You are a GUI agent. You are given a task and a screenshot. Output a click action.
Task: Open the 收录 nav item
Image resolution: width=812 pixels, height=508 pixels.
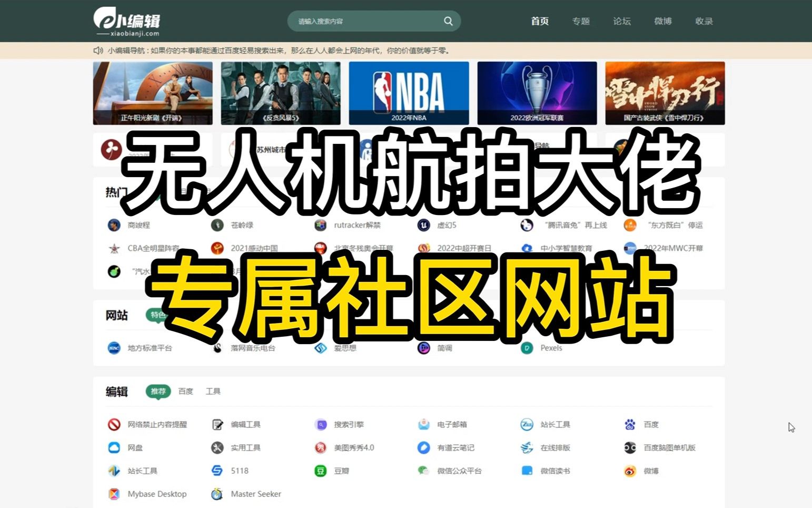pyautogui.click(x=704, y=21)
